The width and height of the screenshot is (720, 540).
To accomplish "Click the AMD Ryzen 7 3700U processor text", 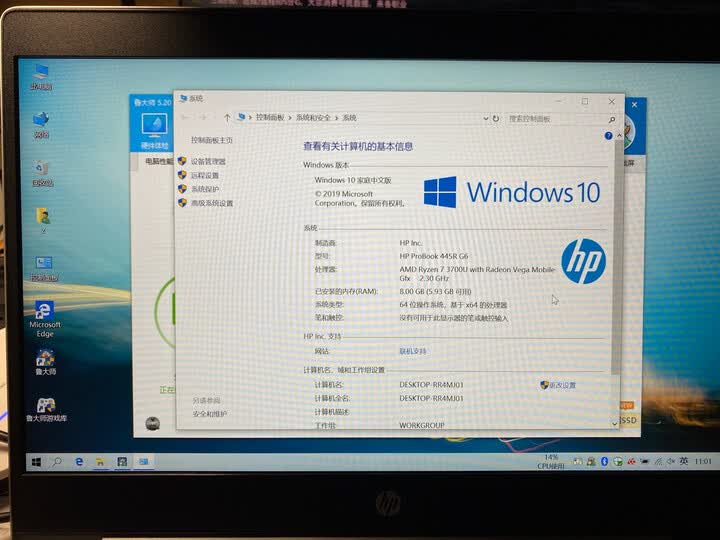I will (x=477, y=274).
